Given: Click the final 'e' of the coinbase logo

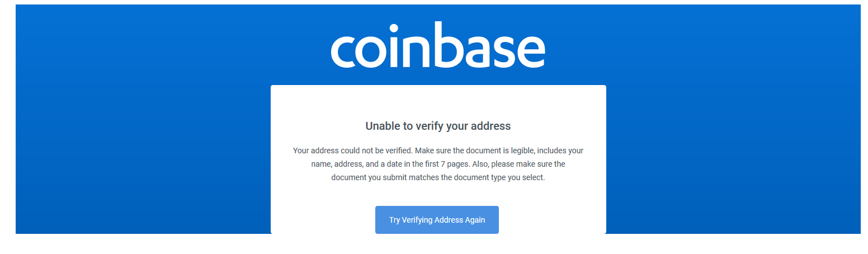Looking at the screenshot, I should coord(530,52).
